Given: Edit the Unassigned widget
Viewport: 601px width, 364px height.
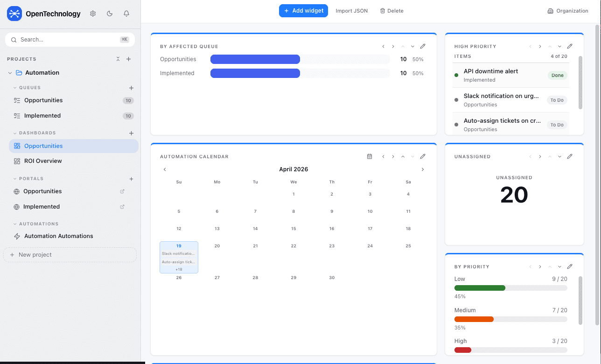Looking at the screenshot, I should click(x=570, y=156).
